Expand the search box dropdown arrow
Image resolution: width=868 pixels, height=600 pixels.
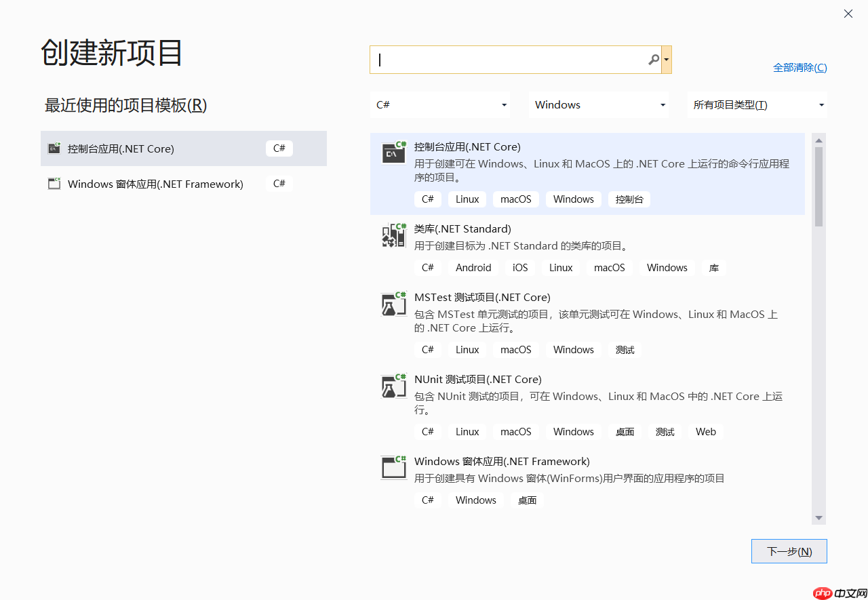pyautogui.click(x=667, y=60)
